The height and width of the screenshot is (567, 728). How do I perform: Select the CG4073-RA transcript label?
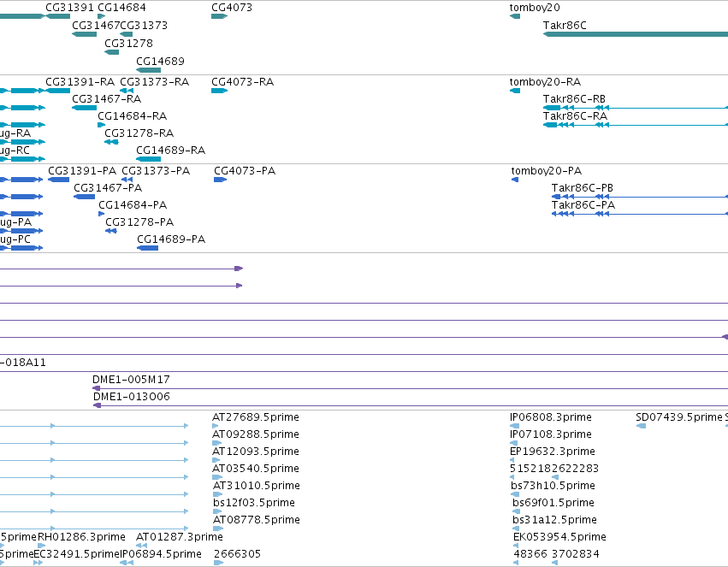(x=242, y=81)
